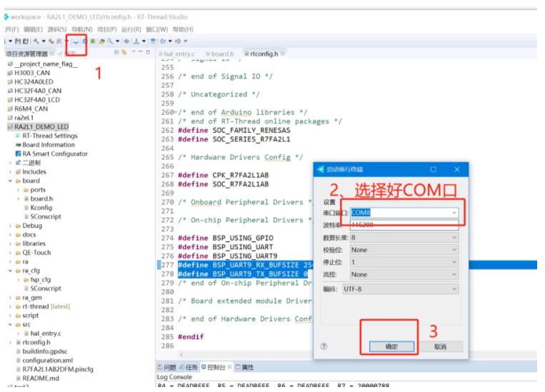545x392 pixels.
Task: Click the help question-mark icon in dialog
Action: coord(324,346)
